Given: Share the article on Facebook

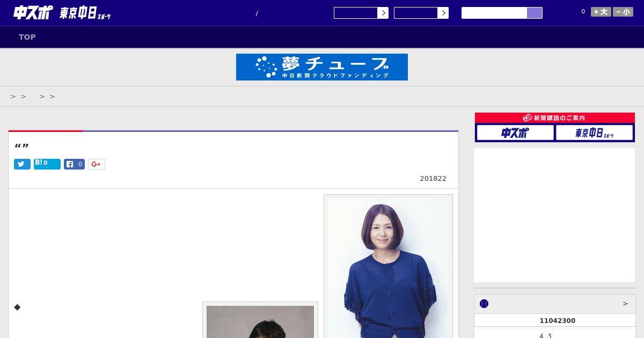Looking at the screenshot, I should pyautogui.click(x=74, y=164).
